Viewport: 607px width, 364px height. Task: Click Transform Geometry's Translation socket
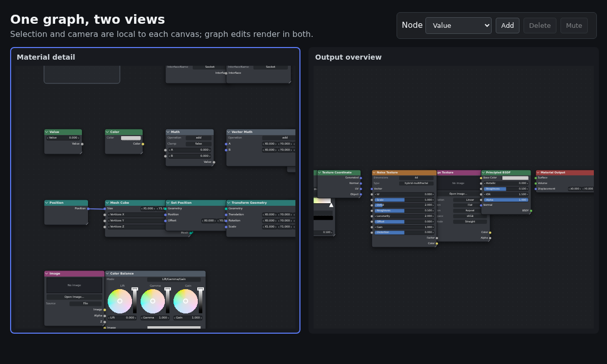pos(226,215)
